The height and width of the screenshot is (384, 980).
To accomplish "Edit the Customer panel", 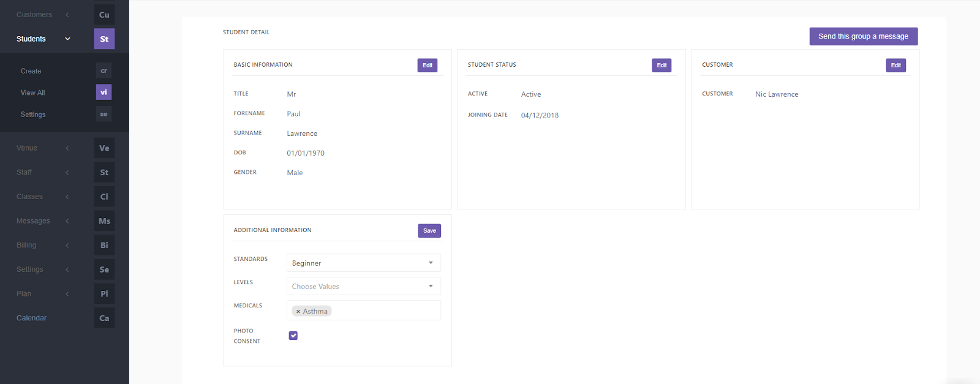I will coord(896,66).
